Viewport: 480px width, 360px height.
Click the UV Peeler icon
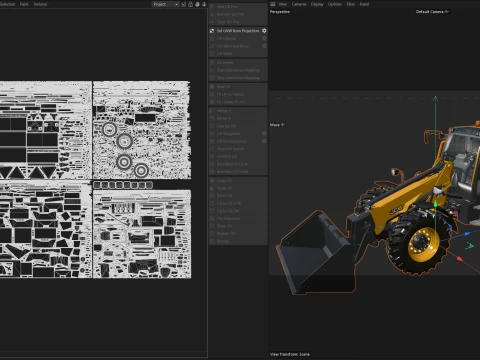tap(212, 63)
